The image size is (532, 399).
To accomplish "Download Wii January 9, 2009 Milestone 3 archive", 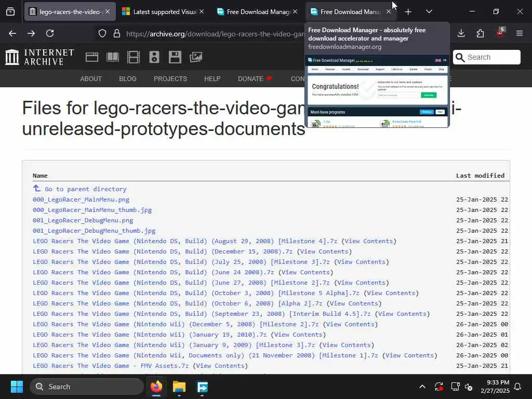I will (x=174, y=345).
